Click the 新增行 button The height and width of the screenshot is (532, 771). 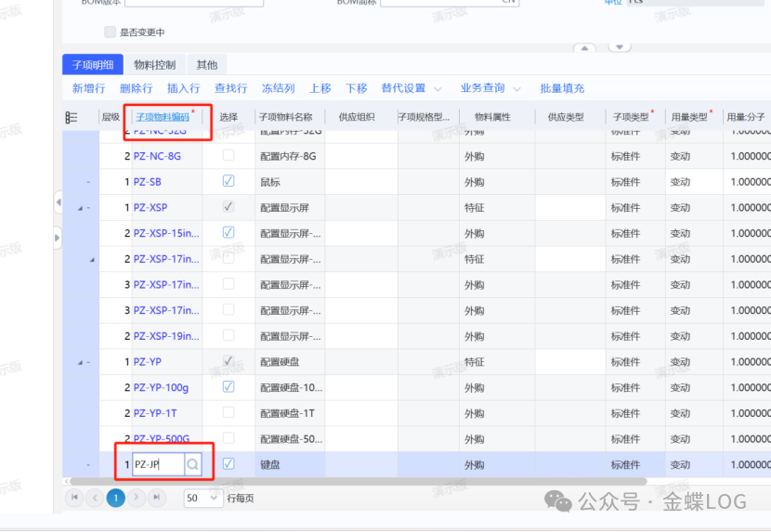pyautogui.click(x=88, y=88)
